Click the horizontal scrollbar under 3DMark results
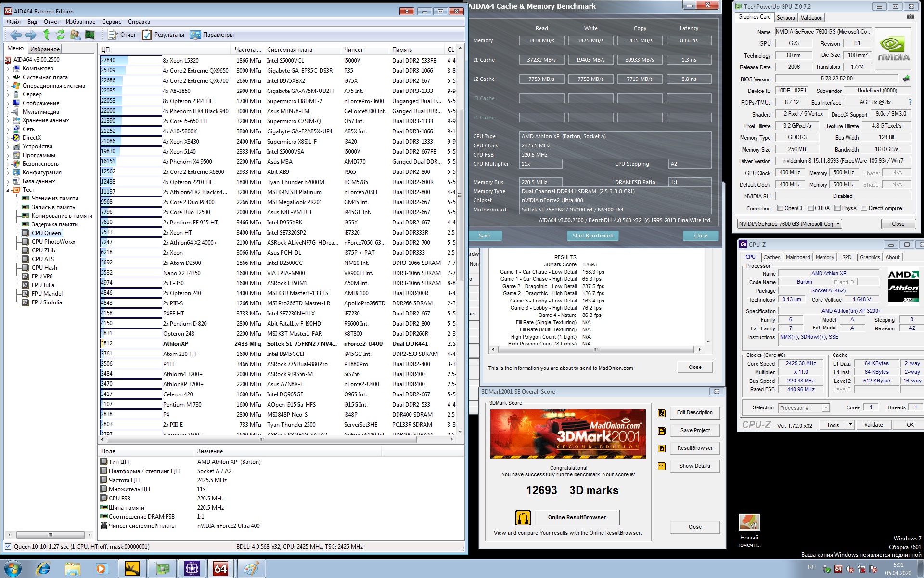The width and height of the screenshot is (924, 578). pos(596,349)
